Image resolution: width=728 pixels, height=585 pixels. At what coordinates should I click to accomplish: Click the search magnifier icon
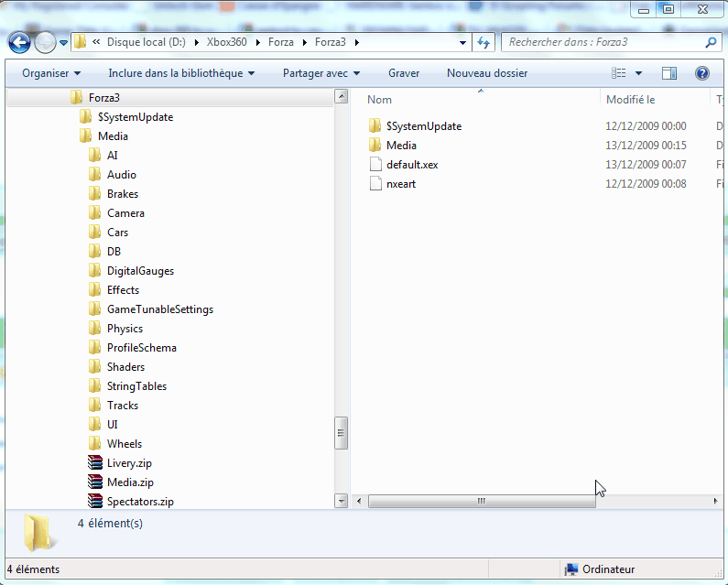point(711,43)
